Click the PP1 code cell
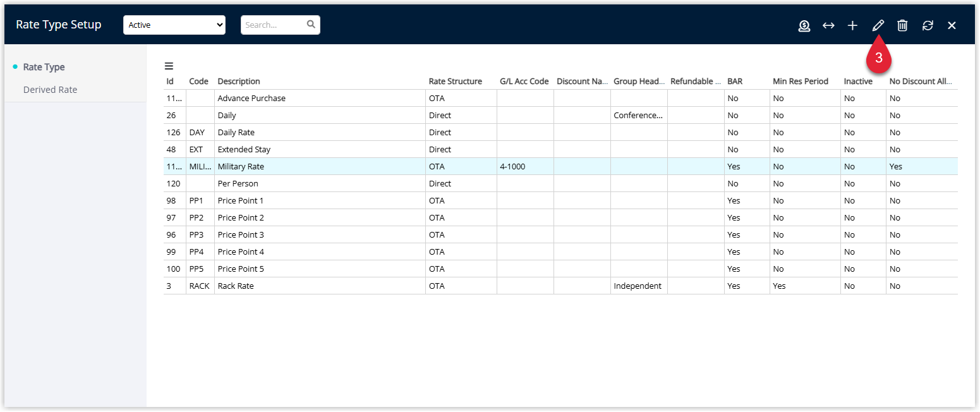Image resolution: width=980 pixels, height=412 pixels. pyautogui.click(x=200, y=201)
